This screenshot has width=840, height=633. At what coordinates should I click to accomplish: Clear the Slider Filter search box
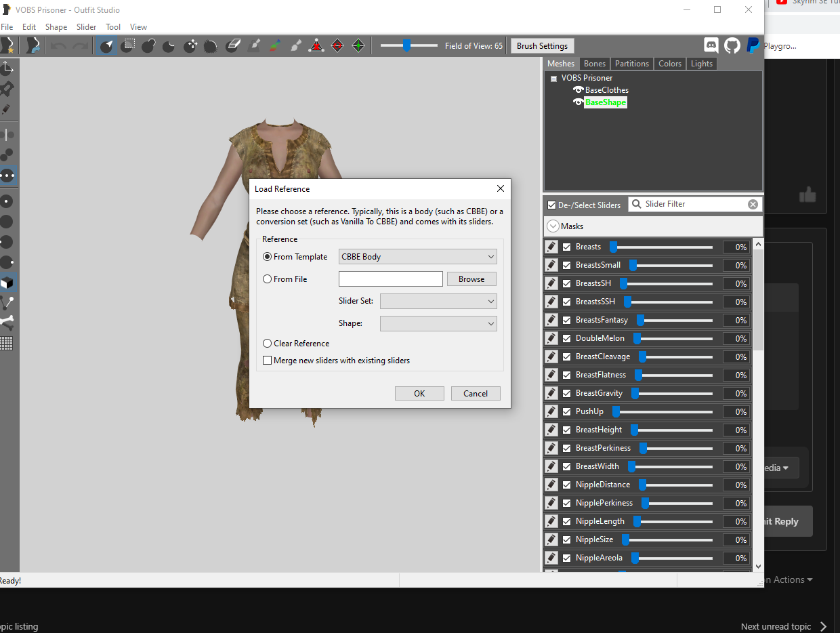pyautogui.click(x=753, y=204)
